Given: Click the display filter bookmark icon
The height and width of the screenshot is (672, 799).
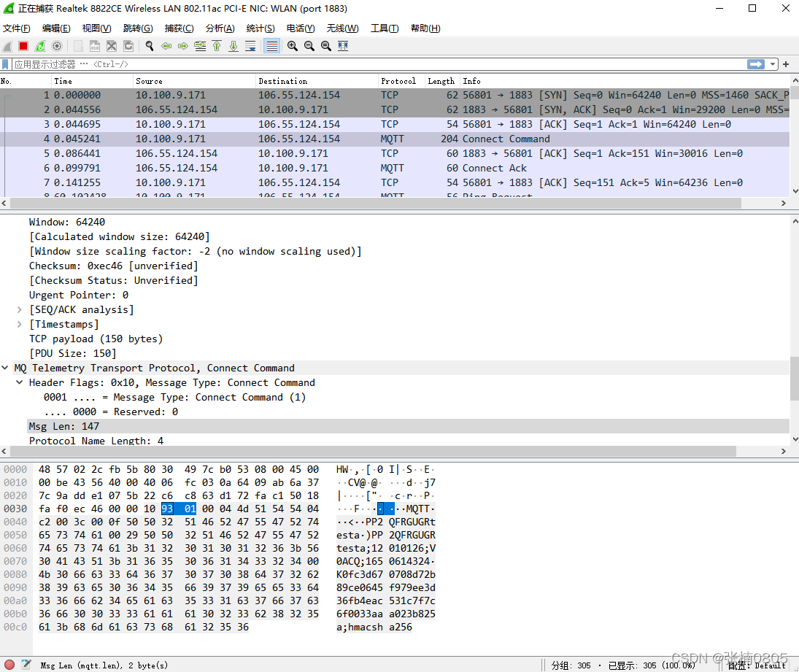Looking at the screenshot, I should coord(6,64).
